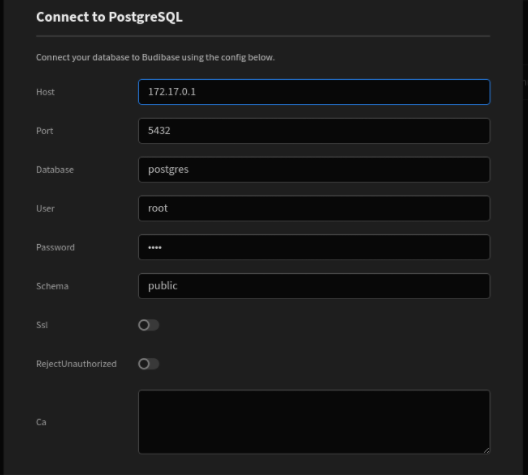Click the Host input field
This screenshot has width=528, height=475.
pos(314,92)
